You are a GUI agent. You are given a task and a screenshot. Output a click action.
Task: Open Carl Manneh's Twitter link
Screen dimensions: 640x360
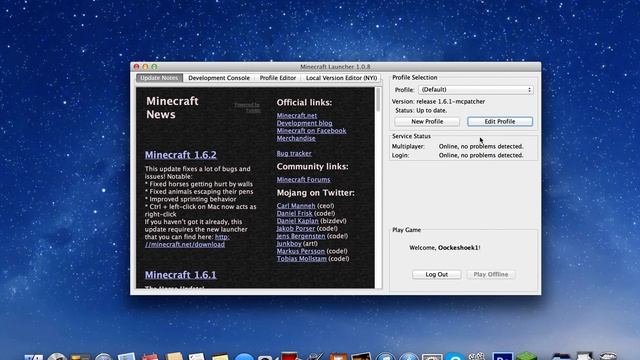tap(296, 206)
